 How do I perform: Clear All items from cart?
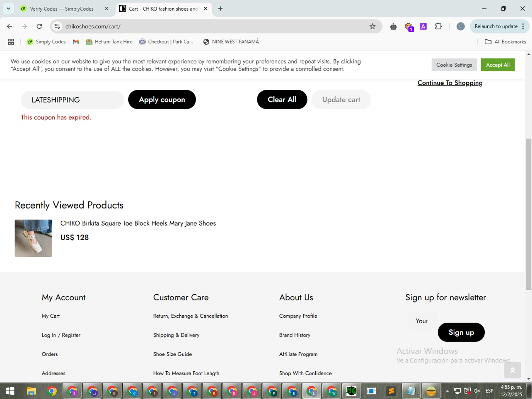[282, 100]
